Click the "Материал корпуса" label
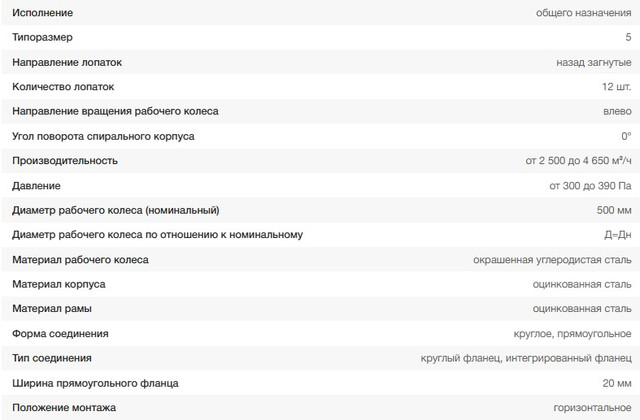 [x=59, y=284]
